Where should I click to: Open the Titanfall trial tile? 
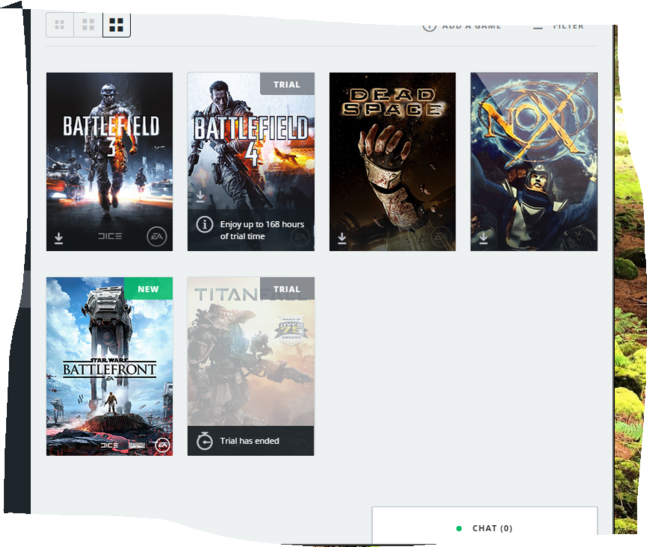[x=251, y=366]
